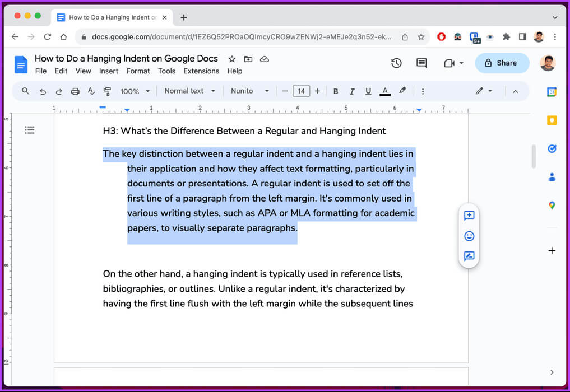Choose text color with A icon

[x=384, y=91]
